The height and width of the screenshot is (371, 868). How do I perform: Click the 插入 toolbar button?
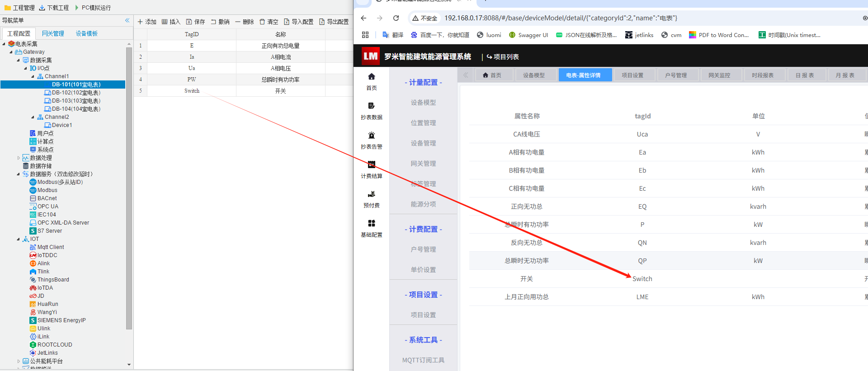(x=171, y=22)
